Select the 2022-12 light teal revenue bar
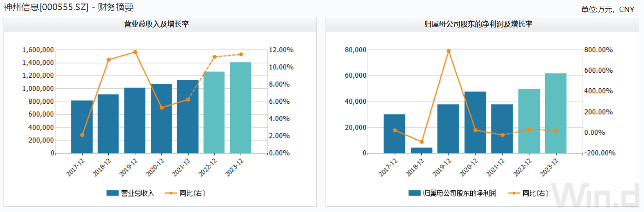Viewport: 644px width, 212px height. pos(214,113)
